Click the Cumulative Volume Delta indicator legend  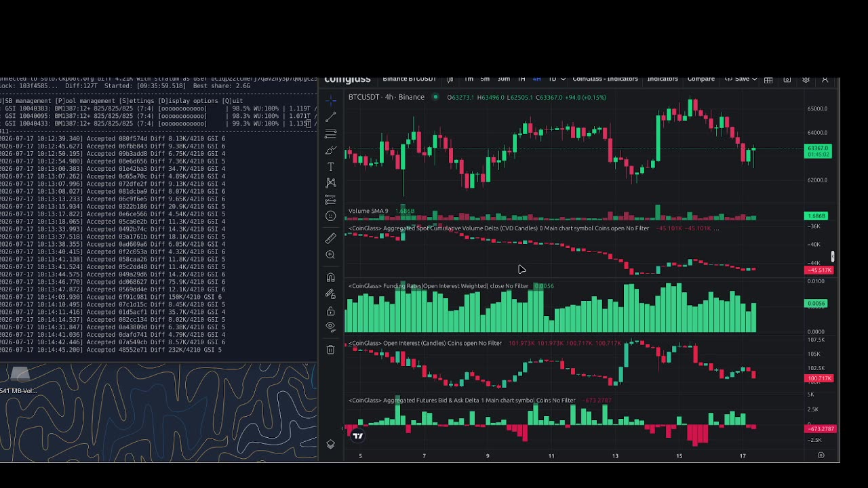(498, 228)
